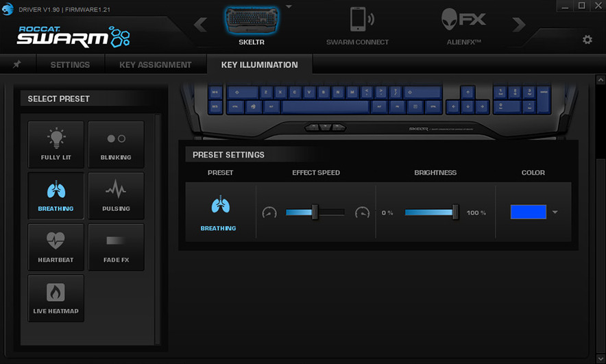The image size is (606, 364).
Task: Minimize the Swarm window
Action: coord(565,6)
